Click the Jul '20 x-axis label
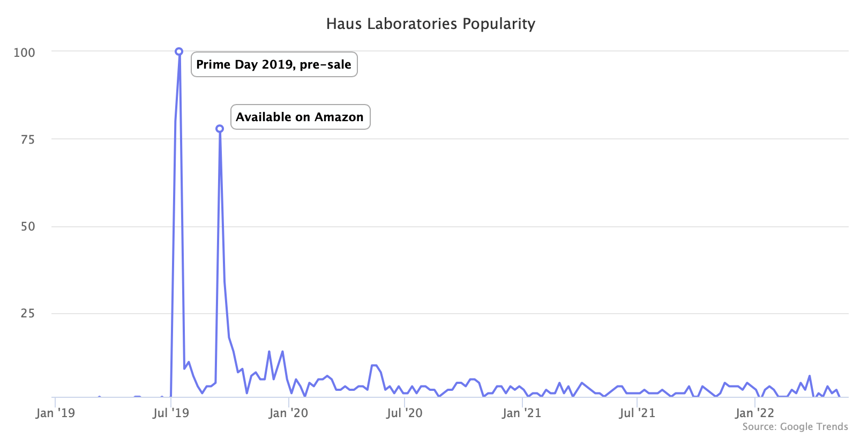 [405, 413]
